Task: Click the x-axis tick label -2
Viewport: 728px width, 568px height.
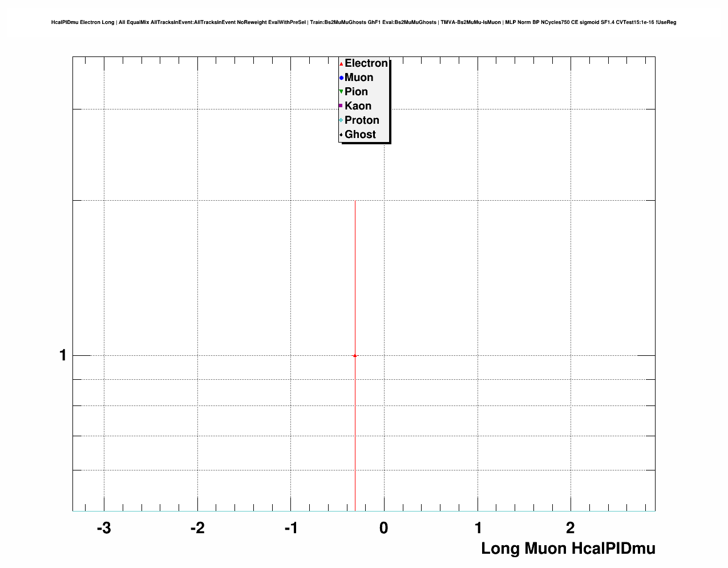Action: tap(197, 528)
